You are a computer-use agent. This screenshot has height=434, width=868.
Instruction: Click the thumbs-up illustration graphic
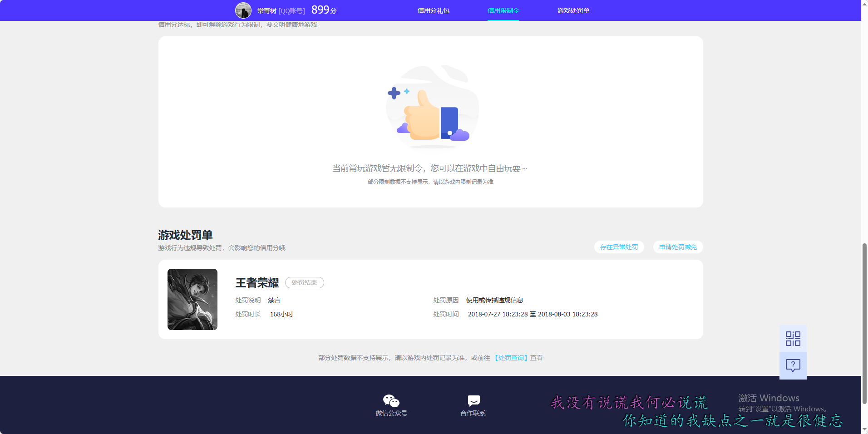[x=432, y=108]
